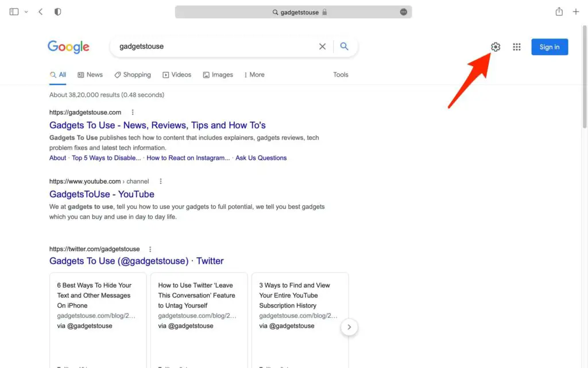Viewport: 588px width, 368px height.
Task: Open the page options ellipsis in address bar
Action: [x=404, y=12]
